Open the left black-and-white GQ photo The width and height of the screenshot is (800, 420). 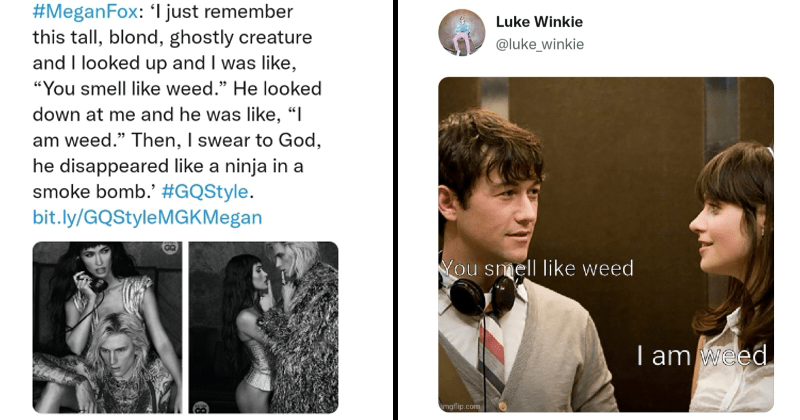pyautogui.click(x=107, y=327)
